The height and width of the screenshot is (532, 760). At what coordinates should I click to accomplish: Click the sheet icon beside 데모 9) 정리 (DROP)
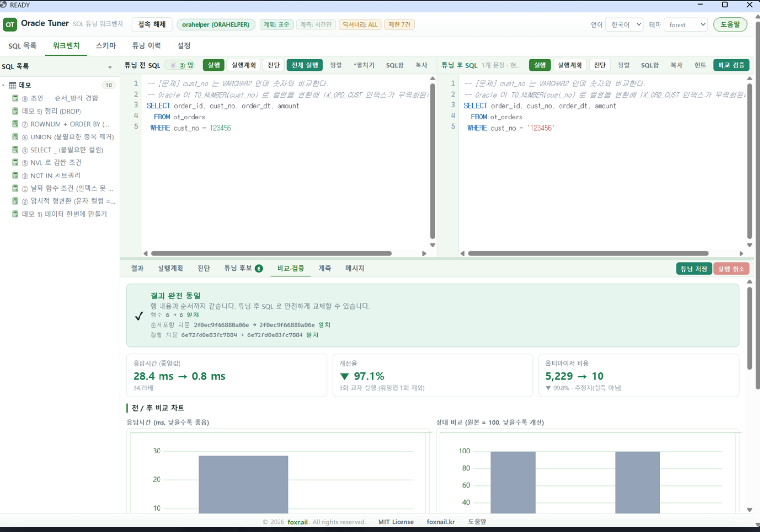[x=15, y=111]
